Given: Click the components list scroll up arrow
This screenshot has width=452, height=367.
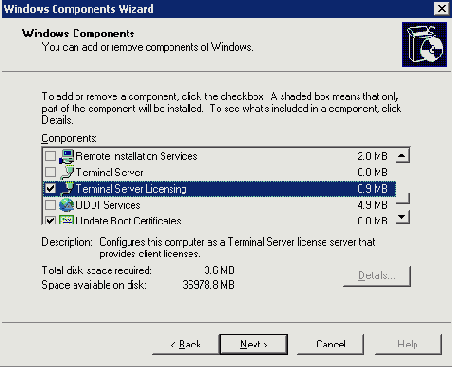Looking at the screenshot, I should 402,156.
